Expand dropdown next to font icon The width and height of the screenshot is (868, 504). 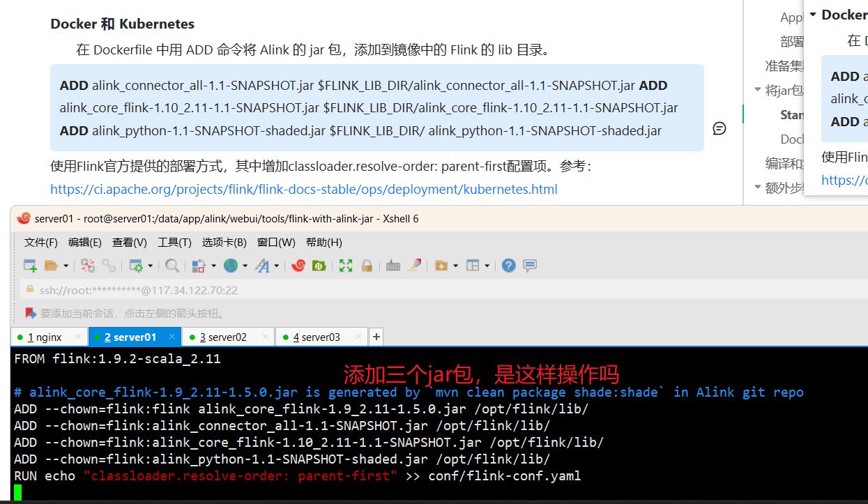click(277, 266)
